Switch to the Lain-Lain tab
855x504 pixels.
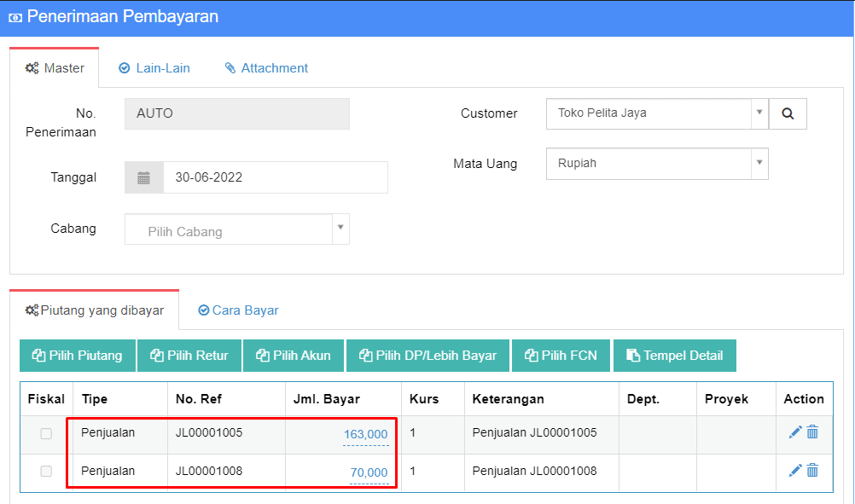click(154, 68)
